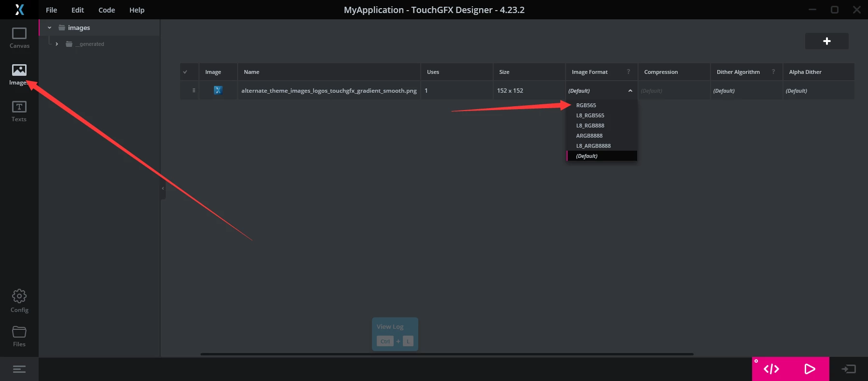This screenshot has width=868, height=381.
Task: Click the Dither Algorithm help question mark
Action: pyautogui.click(x=773, y=71)
